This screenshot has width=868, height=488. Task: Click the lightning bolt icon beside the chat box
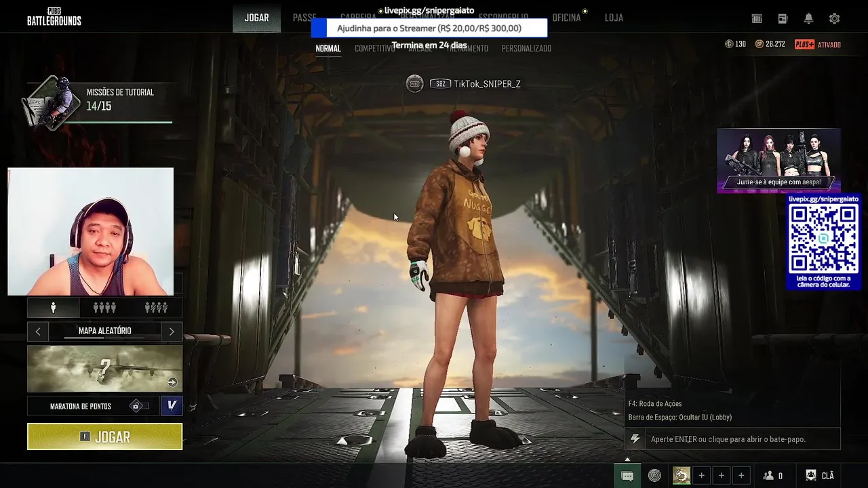tap(635, 439)
